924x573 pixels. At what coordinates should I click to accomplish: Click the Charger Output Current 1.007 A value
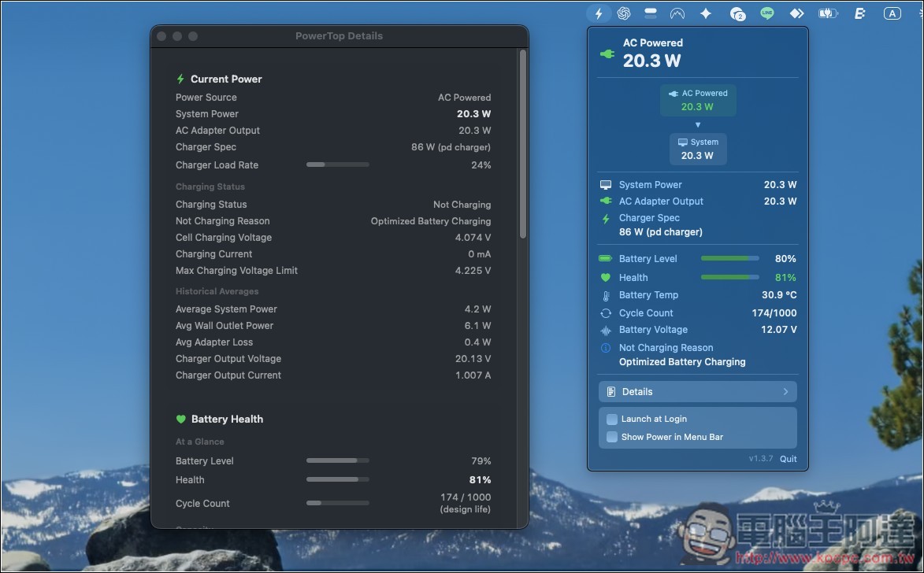(473, 375)
